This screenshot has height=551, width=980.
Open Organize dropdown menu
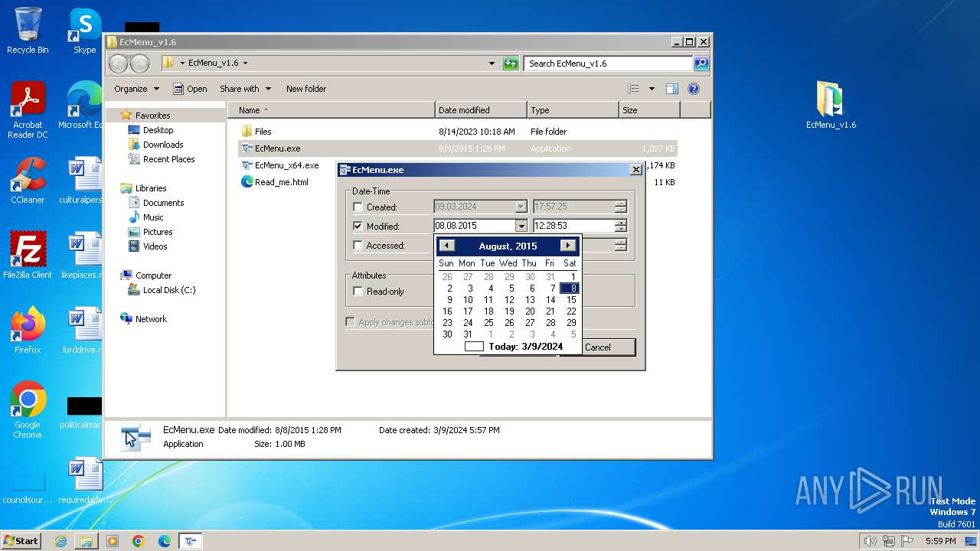click(x=136, y=89)
